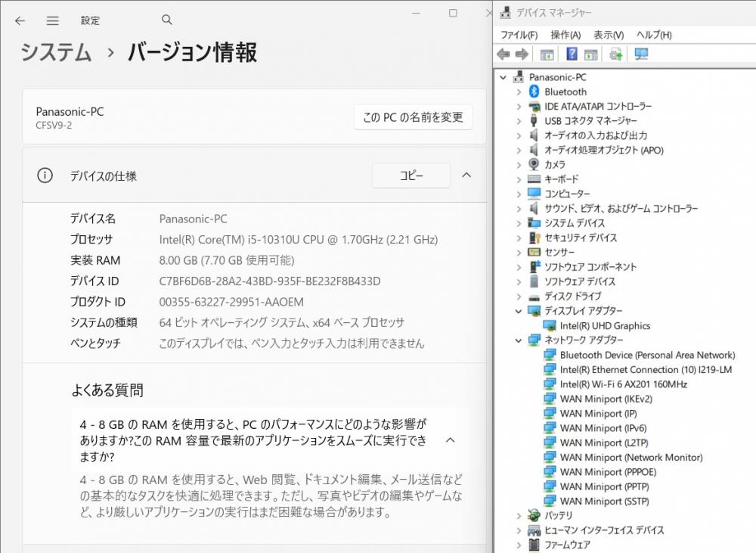The width and height of the screenshot is (756, 553).
Task: Collapse the 4 - 8 GB RAM FAQ answer
Action: click(x=451, y=440)
